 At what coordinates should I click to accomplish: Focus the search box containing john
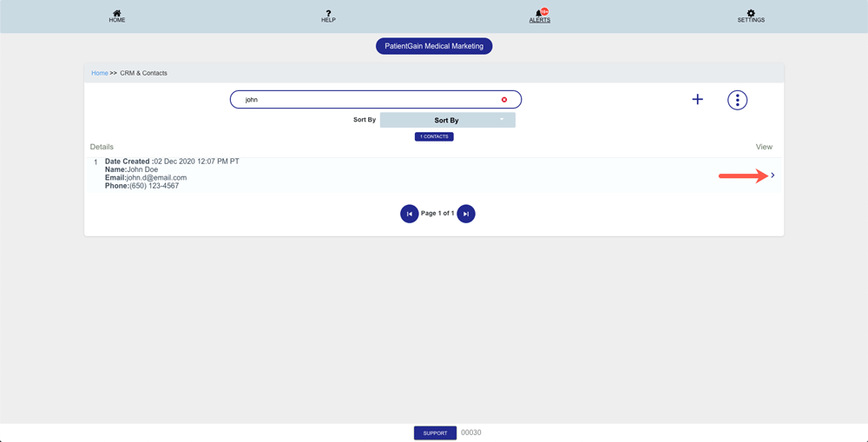coord(376,100)
